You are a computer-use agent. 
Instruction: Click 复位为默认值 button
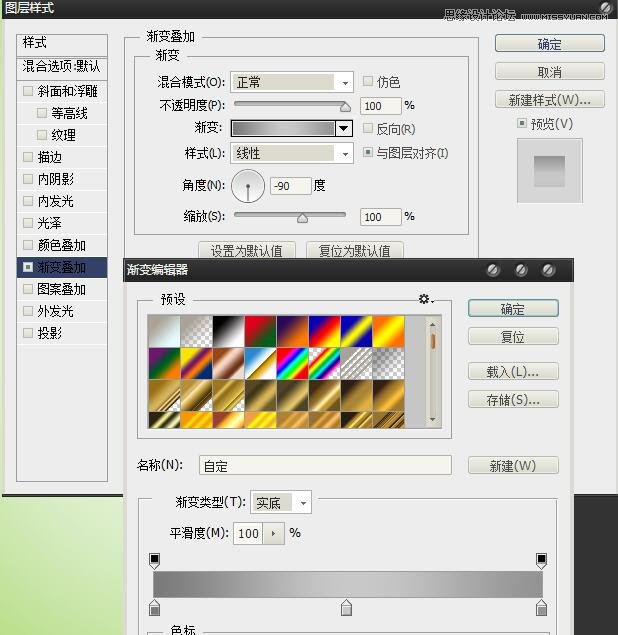pyautogui.click(x=355, y=250)
